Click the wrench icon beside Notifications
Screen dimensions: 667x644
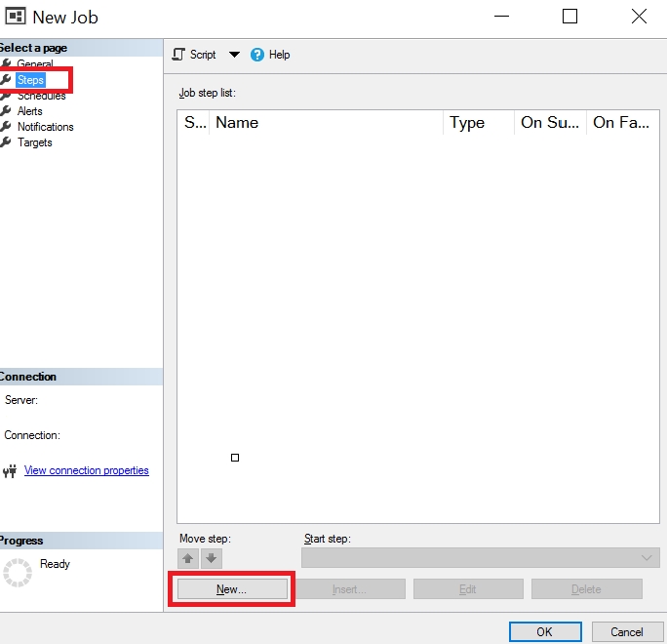click(6, 127)
